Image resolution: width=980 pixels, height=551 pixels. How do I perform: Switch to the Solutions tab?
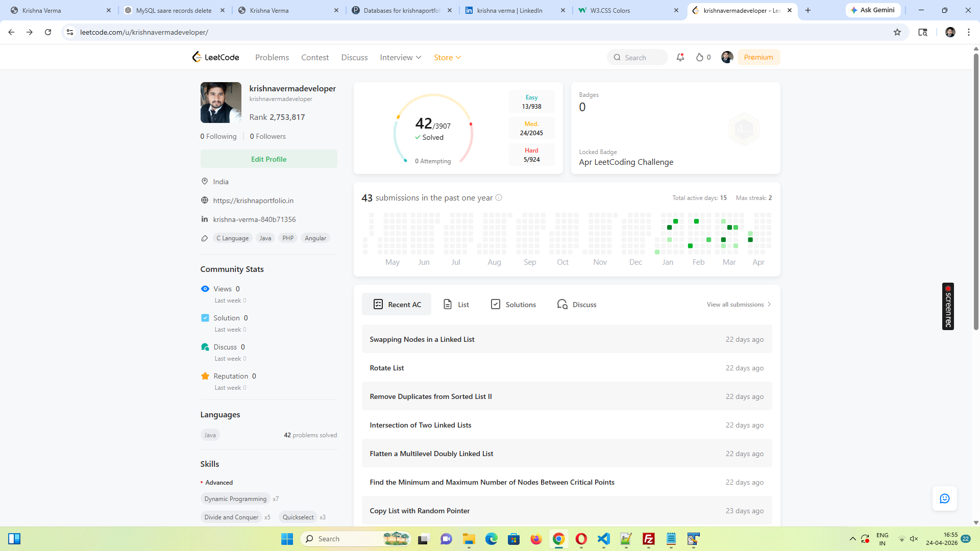click(x=513, y=305)
